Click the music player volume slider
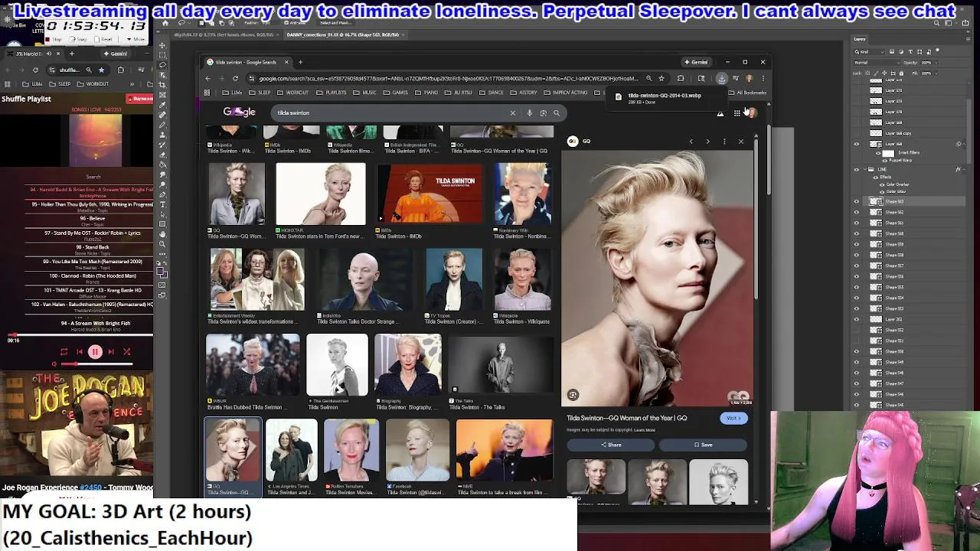The width and height of the screenshot is (980, 551). pos(97,364)
